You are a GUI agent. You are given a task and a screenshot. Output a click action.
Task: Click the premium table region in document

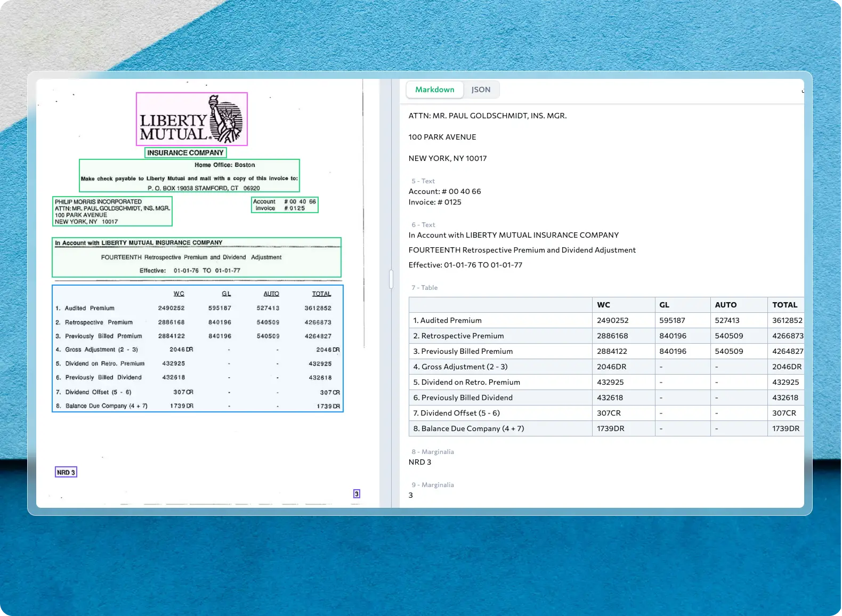(197, 348)
